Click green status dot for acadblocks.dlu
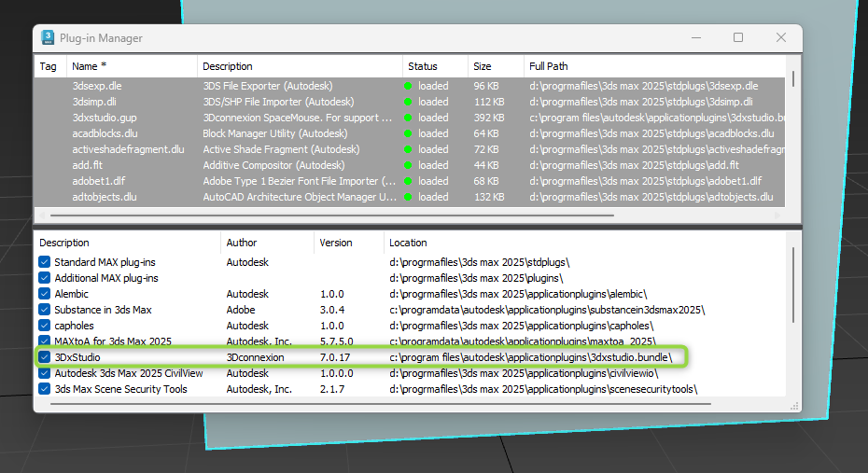 coord(408,133)
